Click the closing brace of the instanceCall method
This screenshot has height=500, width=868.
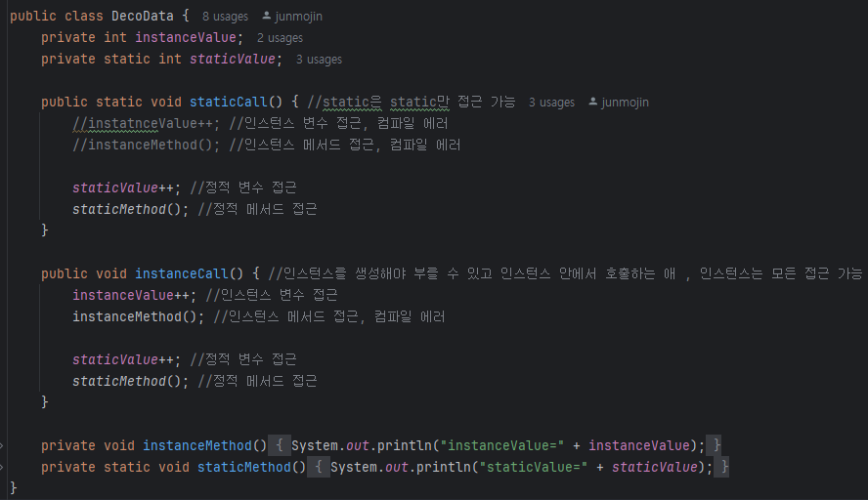[45, 402]
